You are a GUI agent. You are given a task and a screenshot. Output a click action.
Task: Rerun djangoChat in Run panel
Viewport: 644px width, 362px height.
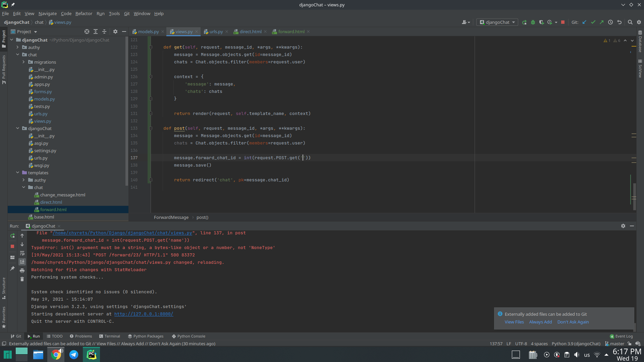12,236
